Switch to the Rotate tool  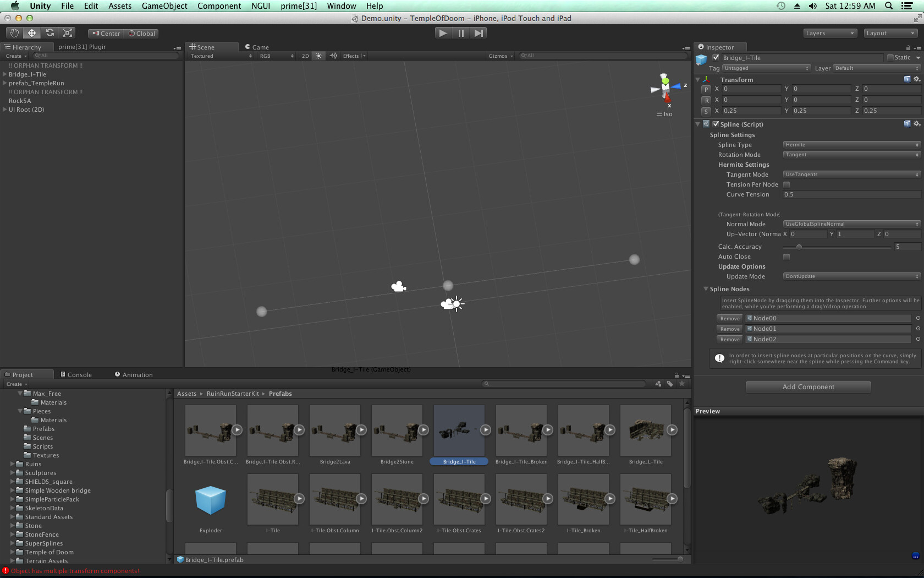pyautogui.click(x=50, y=33)
